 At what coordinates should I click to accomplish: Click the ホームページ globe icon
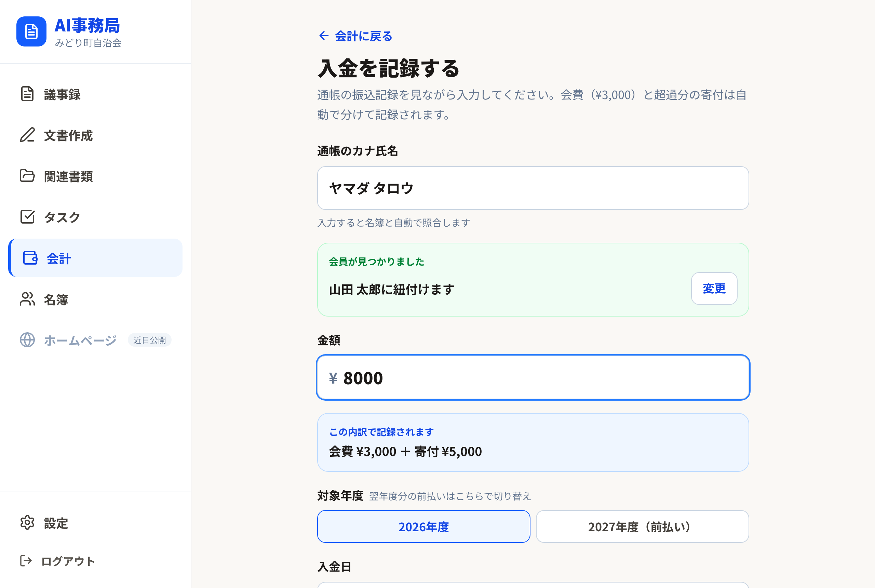(x=27, y=340)
